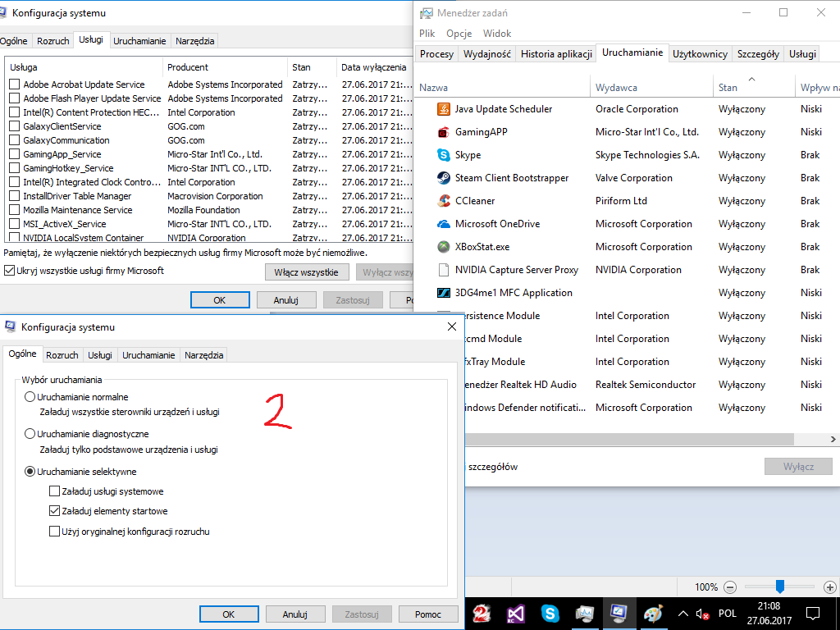The height and width of the screenshot is (630, 840).
Task: Uncheck Ukryj wszystkie usługi firmy Microsoft
Action: pos(9,271)
